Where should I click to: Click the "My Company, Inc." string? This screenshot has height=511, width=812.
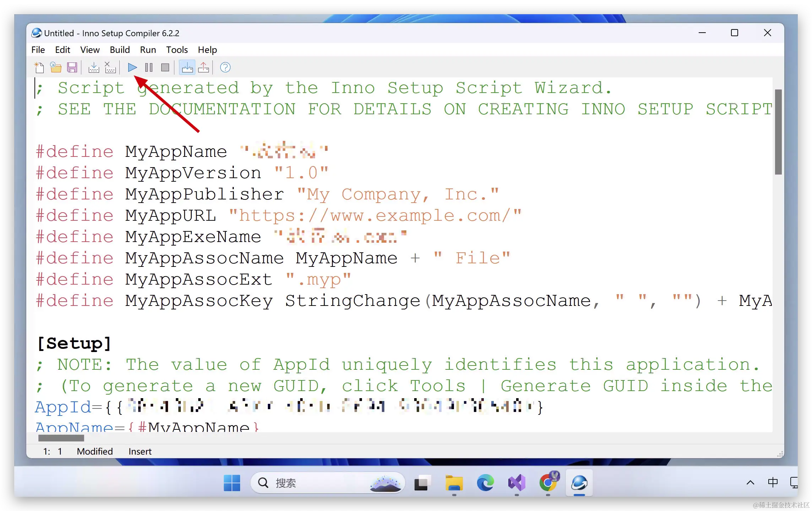click(x=398, y=194)
